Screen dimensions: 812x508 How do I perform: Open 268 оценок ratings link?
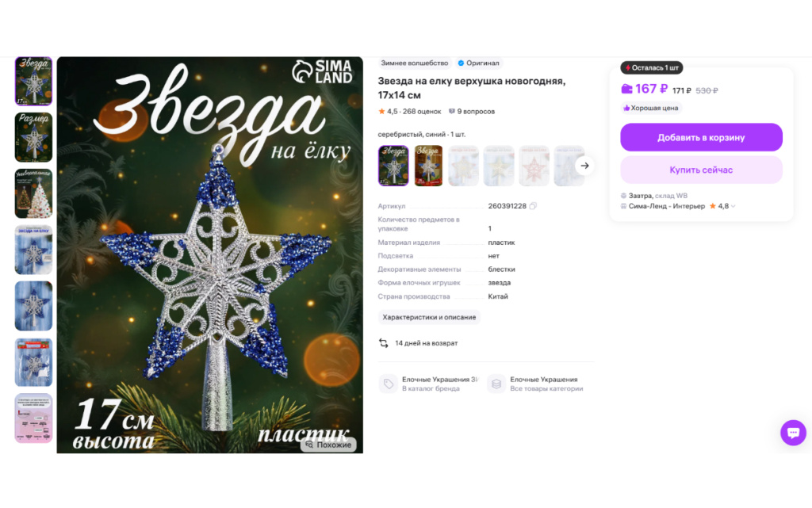point(422,111)
